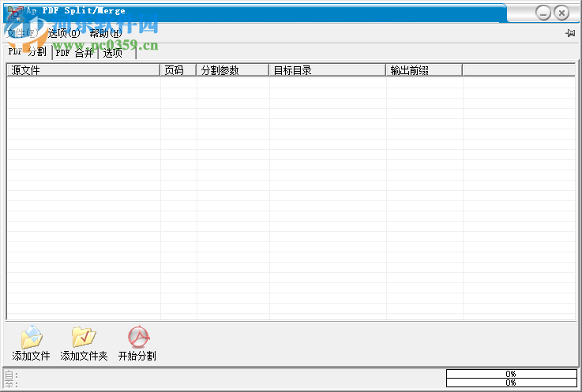Viewport: 582px width, 392px height.
Task: Minimize the PDF Split/Merge window
Action: click(x=543, y=13)
